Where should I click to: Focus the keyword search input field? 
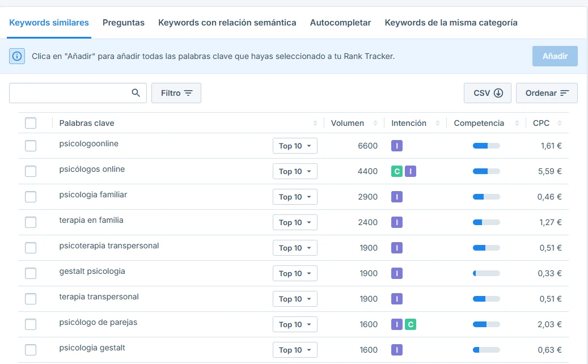(x=78, y=93)
